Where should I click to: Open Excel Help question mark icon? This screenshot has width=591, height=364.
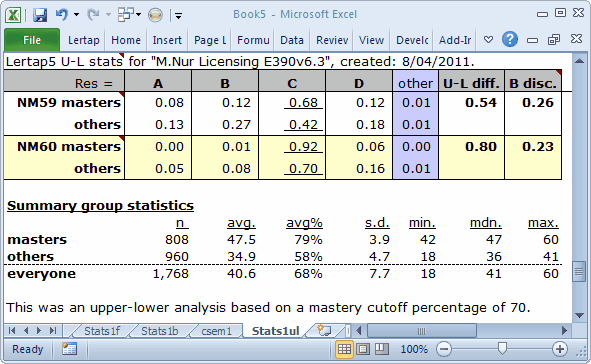pos(510,39)
